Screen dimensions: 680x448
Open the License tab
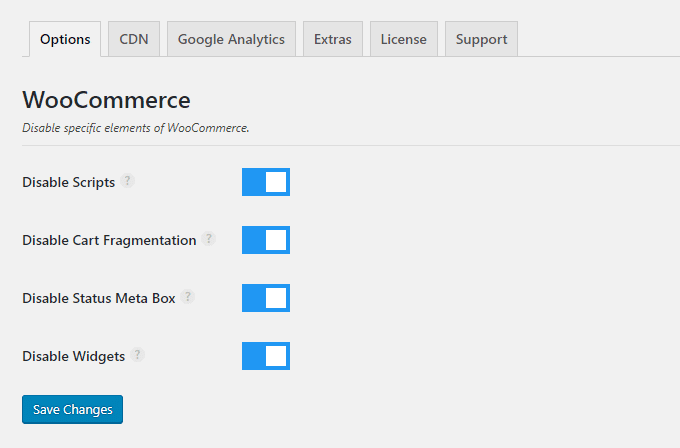(404, 39)
